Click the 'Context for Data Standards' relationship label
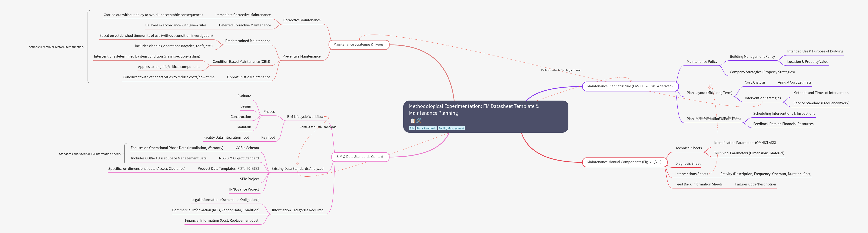Viewport: 868px width, 233px height. point(318,127)
